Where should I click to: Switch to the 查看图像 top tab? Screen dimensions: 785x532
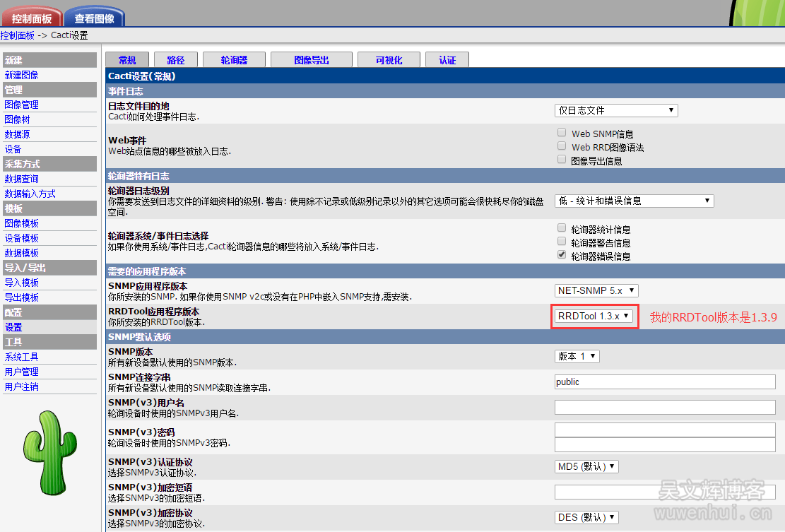pos(94,18)
